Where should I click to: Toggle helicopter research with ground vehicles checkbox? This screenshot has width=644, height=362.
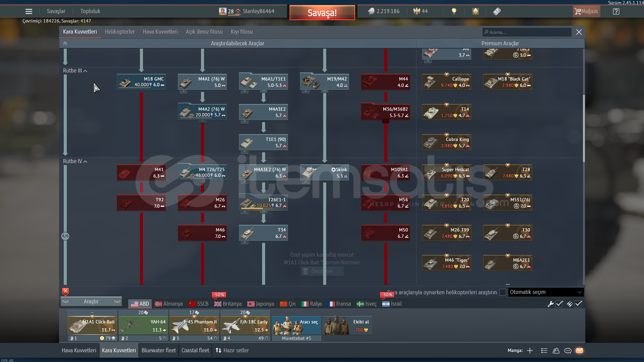(x=503, y=292)
